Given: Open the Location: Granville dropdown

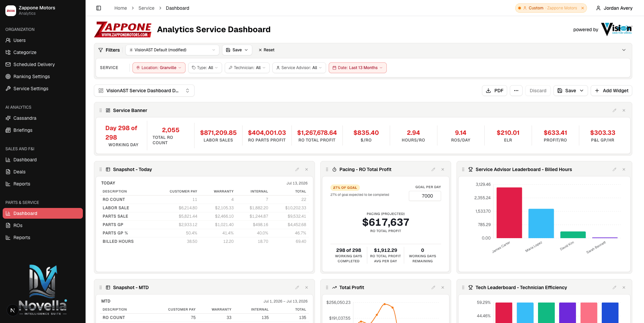Looking at the screenshot, I should pos(159,68).
